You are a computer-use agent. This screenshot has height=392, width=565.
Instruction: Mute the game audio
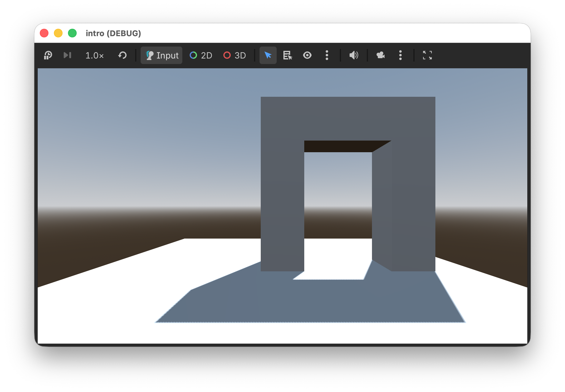tap(354, 55)
